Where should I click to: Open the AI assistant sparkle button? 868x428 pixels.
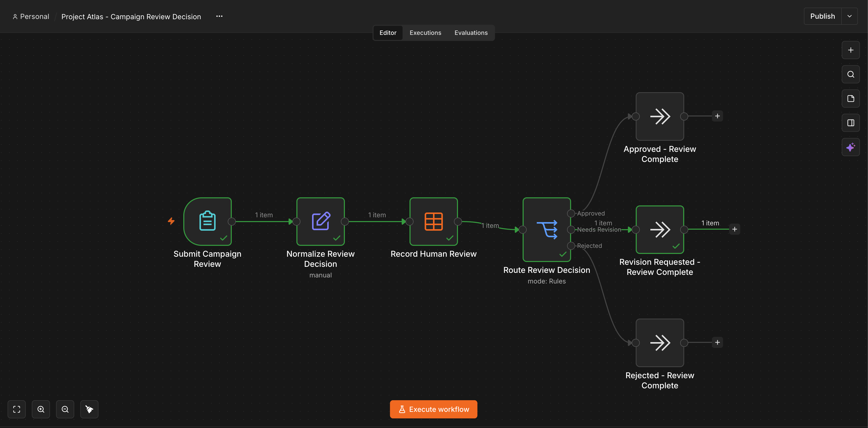tap(851, 147)
